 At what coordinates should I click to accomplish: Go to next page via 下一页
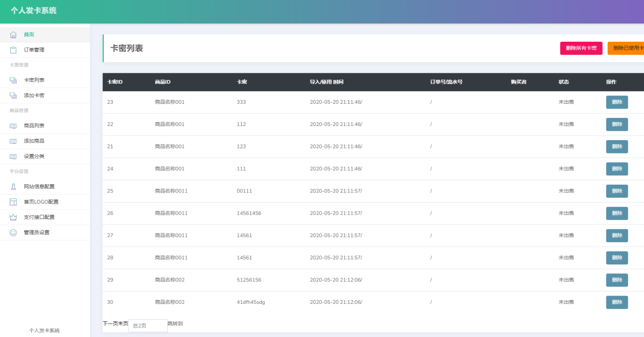click(110, 324)
